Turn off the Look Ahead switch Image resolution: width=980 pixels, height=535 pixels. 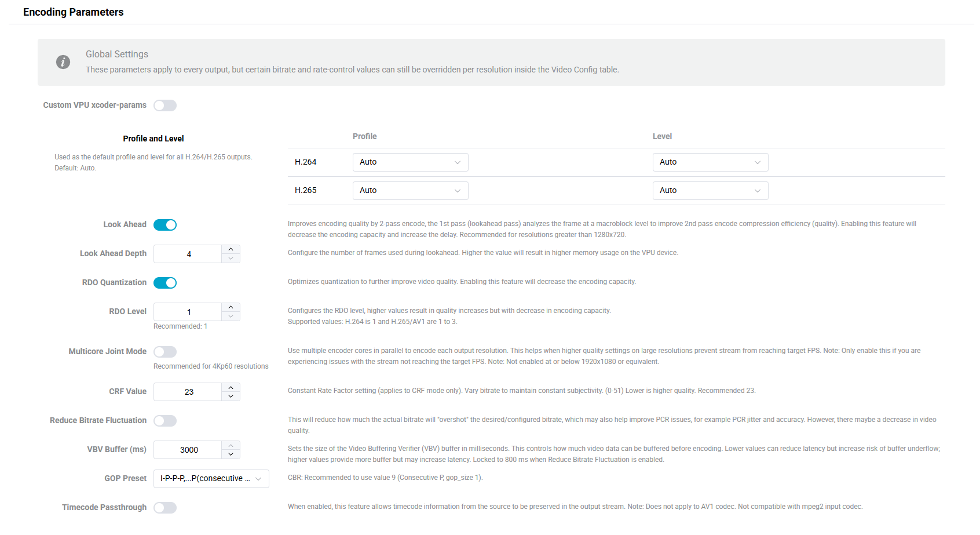point(165,225)
